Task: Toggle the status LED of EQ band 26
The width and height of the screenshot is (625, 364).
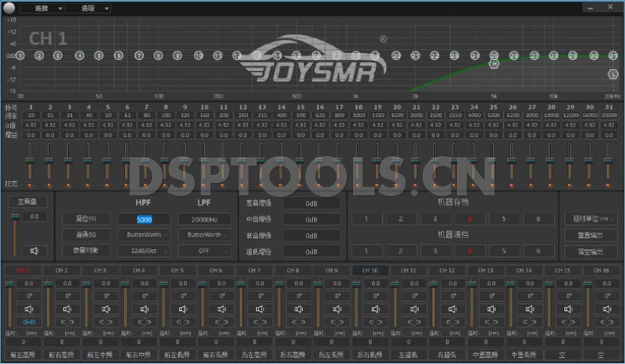Action: (512, 185)
